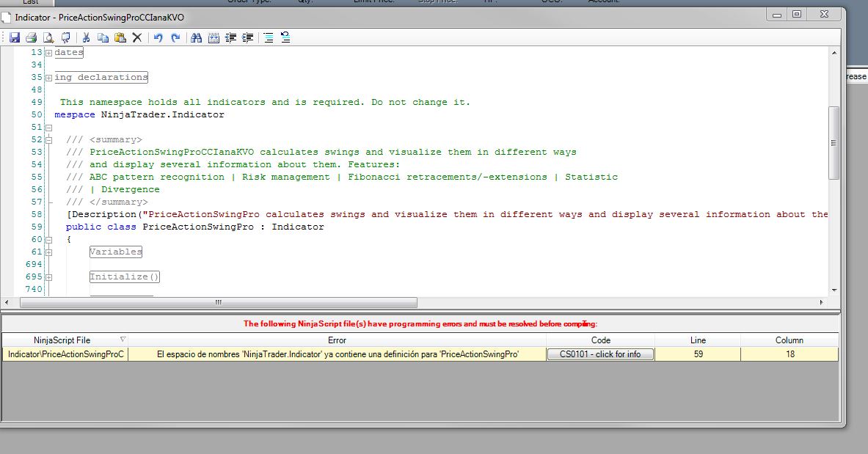Image resolution: width=868 pixels, height=454 pixels.
Task: Select the Spanish error message cell
Action: tap(337, 354)
